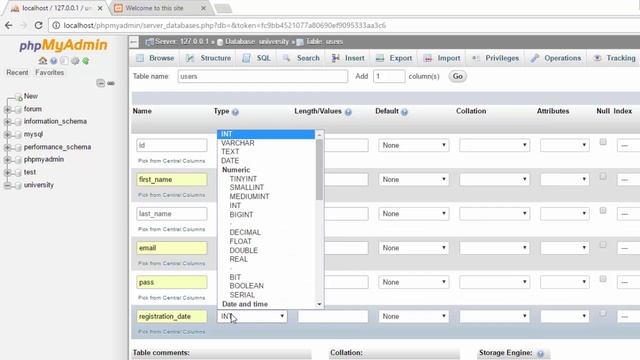The image size is (640, 360).
Task: Toggle Null checkbox for first_name column
Action: pos(603,176)
